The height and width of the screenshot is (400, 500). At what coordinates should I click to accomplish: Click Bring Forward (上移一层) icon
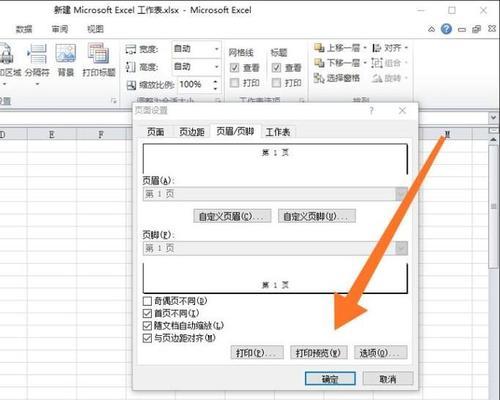coord(319,48)
